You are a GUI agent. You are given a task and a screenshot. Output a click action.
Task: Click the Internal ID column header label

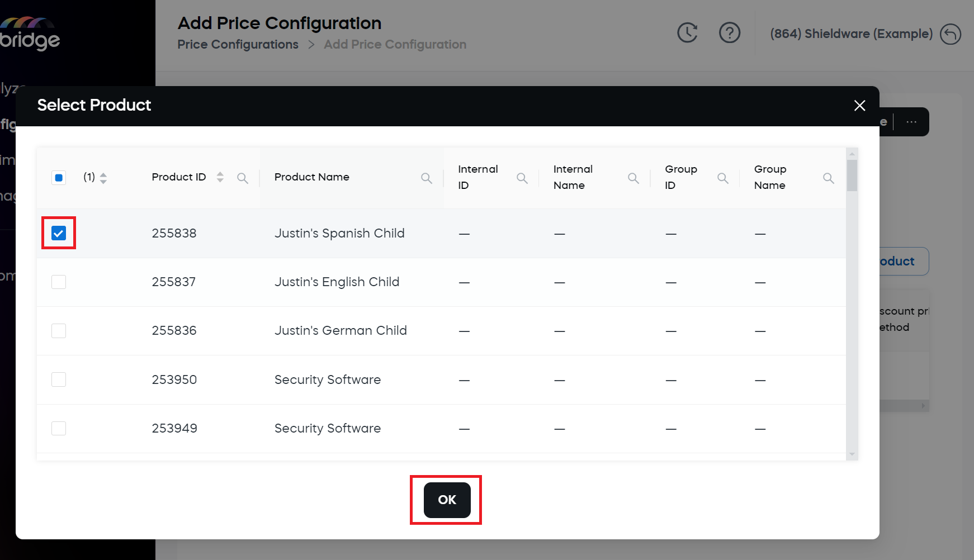pyautogui.click(x=477, y=177)
